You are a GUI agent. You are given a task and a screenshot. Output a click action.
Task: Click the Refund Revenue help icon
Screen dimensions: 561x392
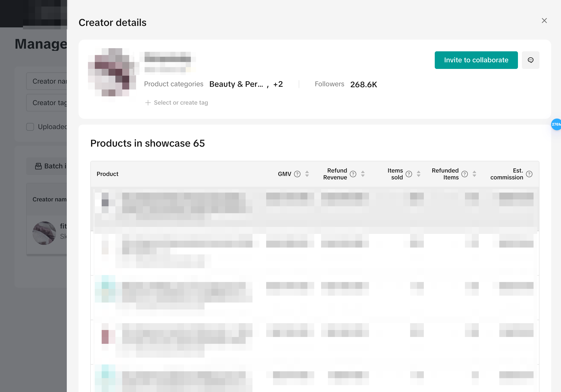353,174
